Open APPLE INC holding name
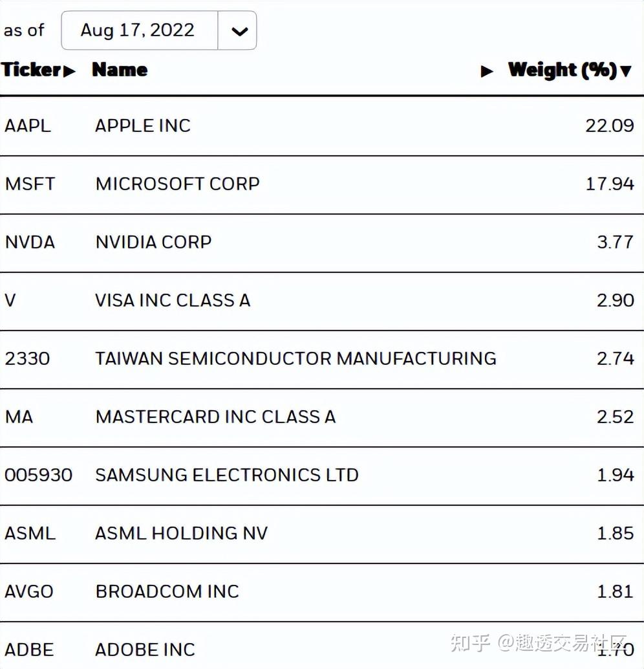This screenshot has width=644, height=669. pyautogui.click(x=143, y=126)
